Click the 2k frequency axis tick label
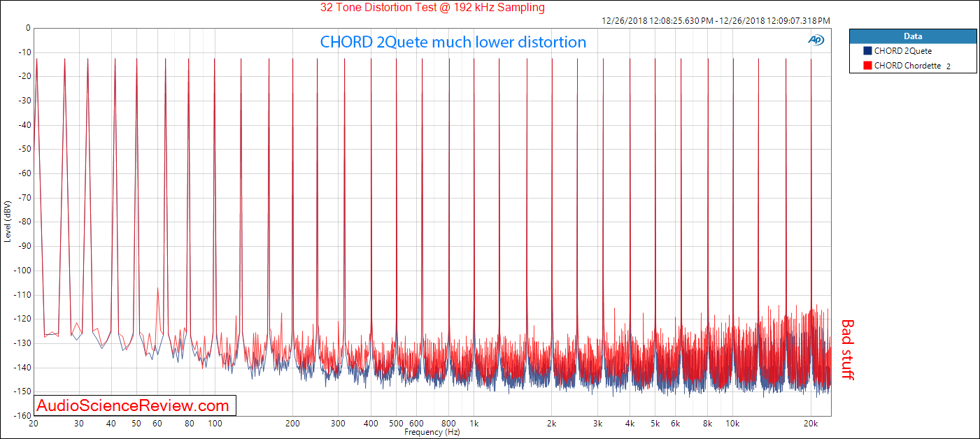 click(x=551, y=424)
